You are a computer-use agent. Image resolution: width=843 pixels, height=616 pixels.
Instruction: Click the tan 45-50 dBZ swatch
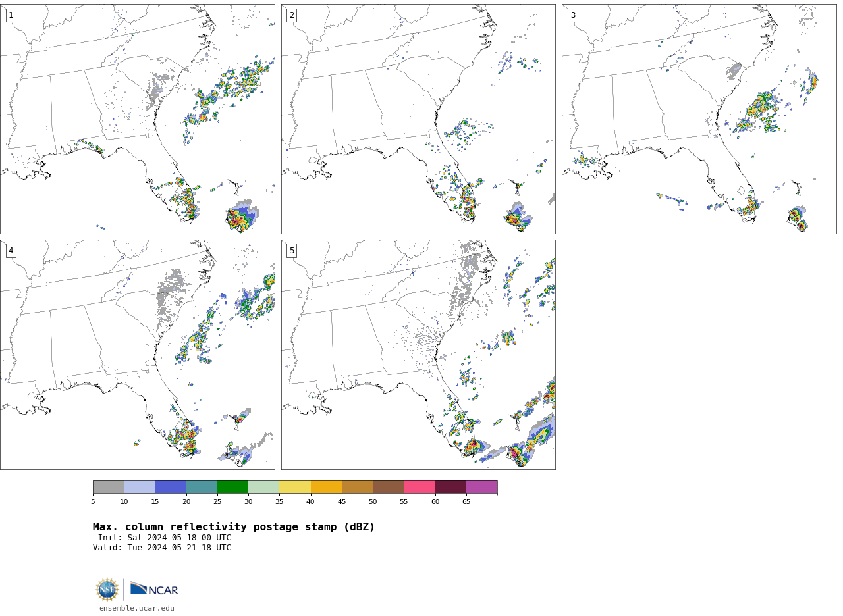tap(357, 487)
